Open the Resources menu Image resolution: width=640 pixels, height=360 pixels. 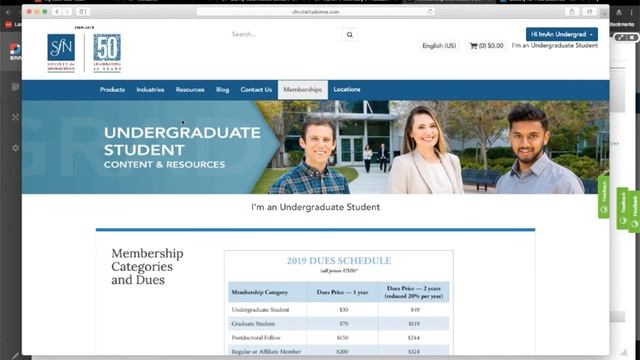190,90
